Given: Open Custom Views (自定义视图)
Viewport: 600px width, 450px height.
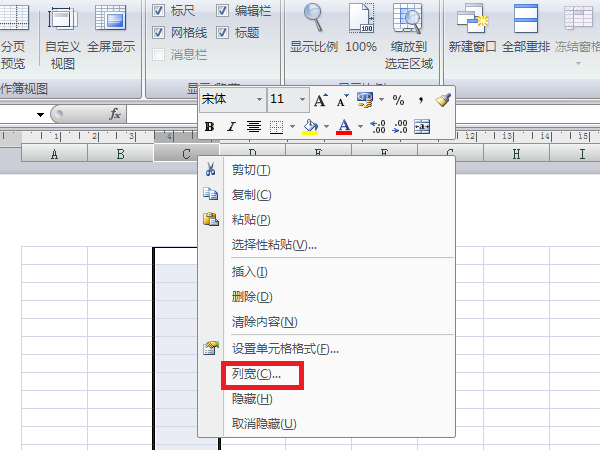Looking at the screenshot, I should [62, 36].
